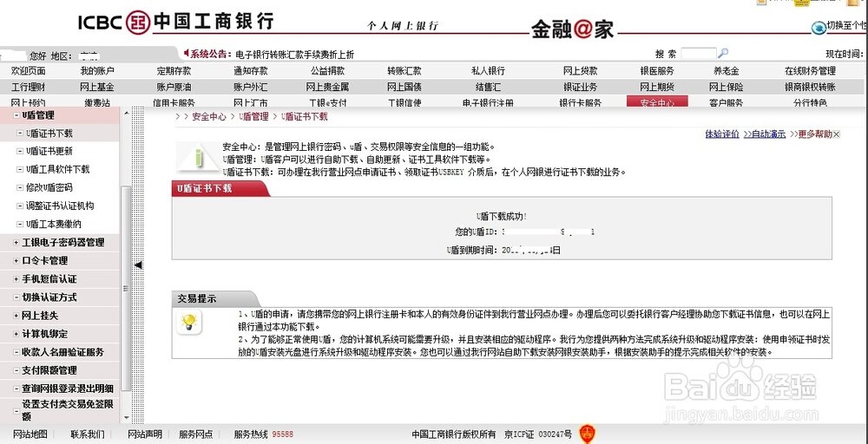The image size is (868, 444).
Task: Open the 网上基金 menu
Action: tap(97, 87)
